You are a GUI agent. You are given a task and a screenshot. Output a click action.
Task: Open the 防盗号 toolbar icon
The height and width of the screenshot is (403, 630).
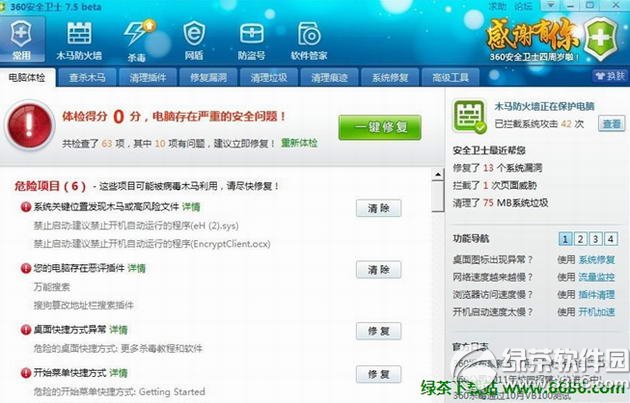tap(252, 33)
